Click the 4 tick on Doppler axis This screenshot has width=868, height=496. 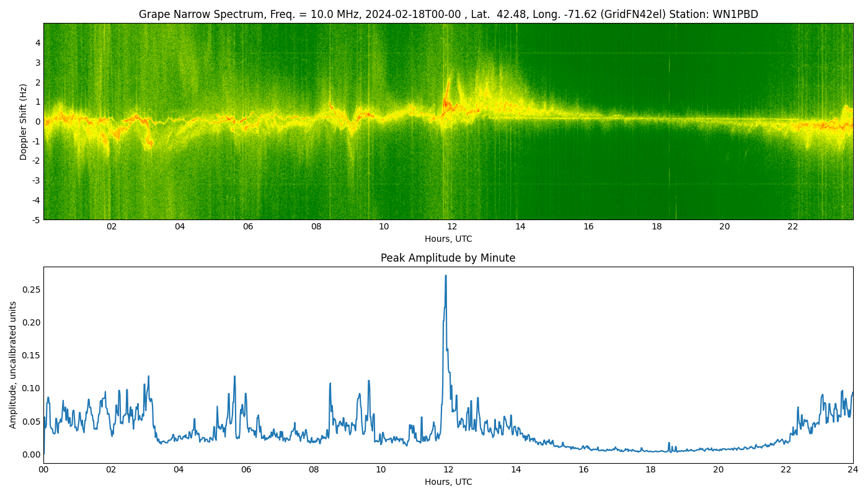[x=38, y=43]
